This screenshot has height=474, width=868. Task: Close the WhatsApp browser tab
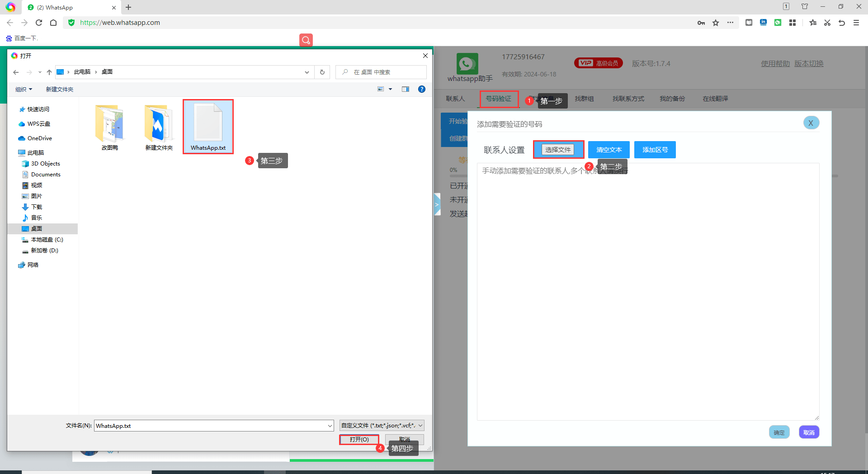[114, 7]
